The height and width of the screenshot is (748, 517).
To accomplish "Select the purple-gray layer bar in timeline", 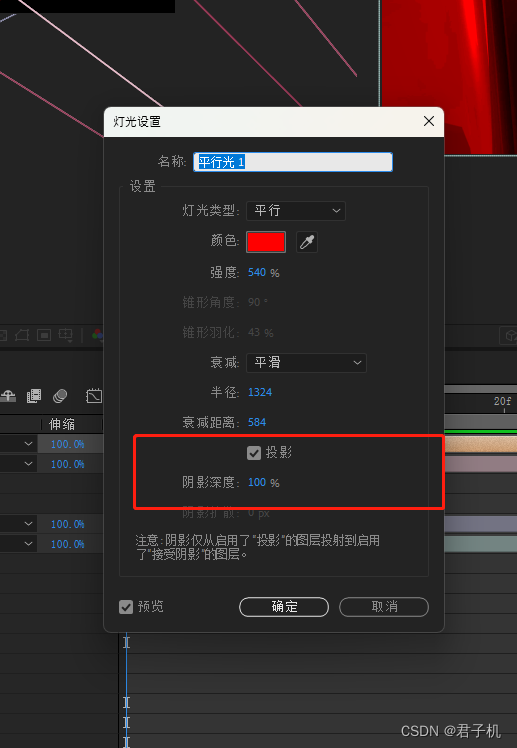I will tap(480, 524).
